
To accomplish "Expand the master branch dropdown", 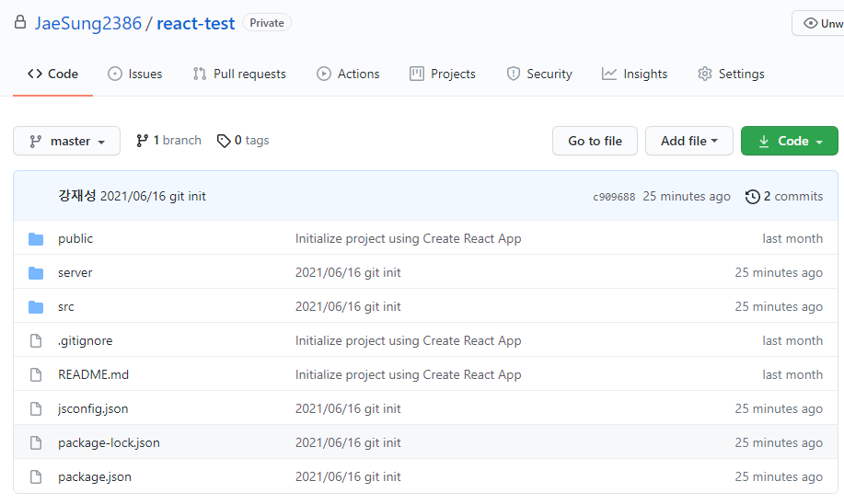I will click(67, 141).
